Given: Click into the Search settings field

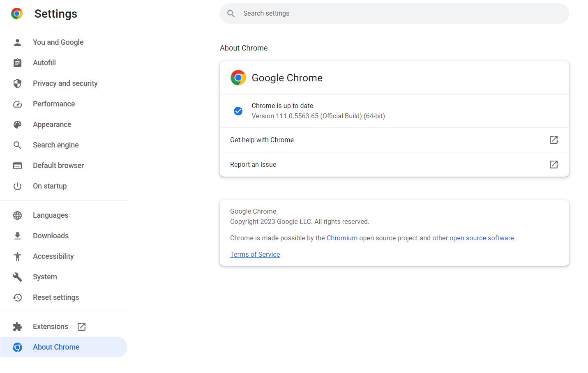Looking at the screenshot, I should (x=394, y=14).
